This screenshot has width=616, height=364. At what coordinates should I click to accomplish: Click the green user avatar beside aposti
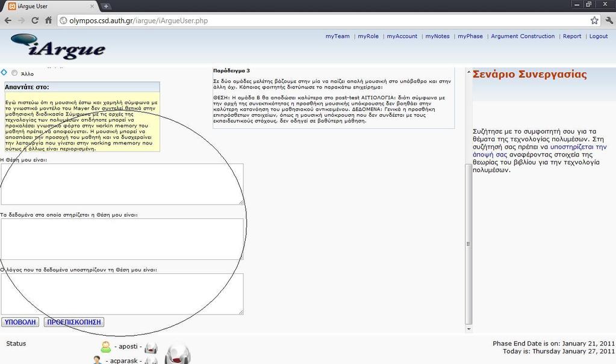tap(106, 347)
